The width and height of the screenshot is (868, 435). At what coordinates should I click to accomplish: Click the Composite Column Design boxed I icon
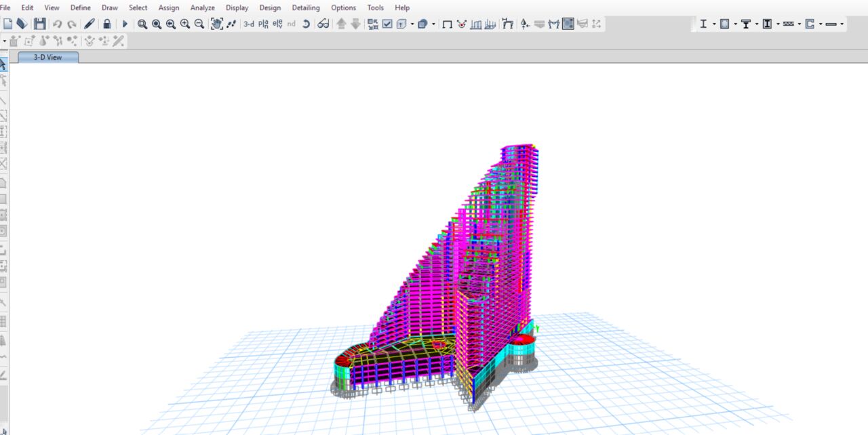(767, 24)
